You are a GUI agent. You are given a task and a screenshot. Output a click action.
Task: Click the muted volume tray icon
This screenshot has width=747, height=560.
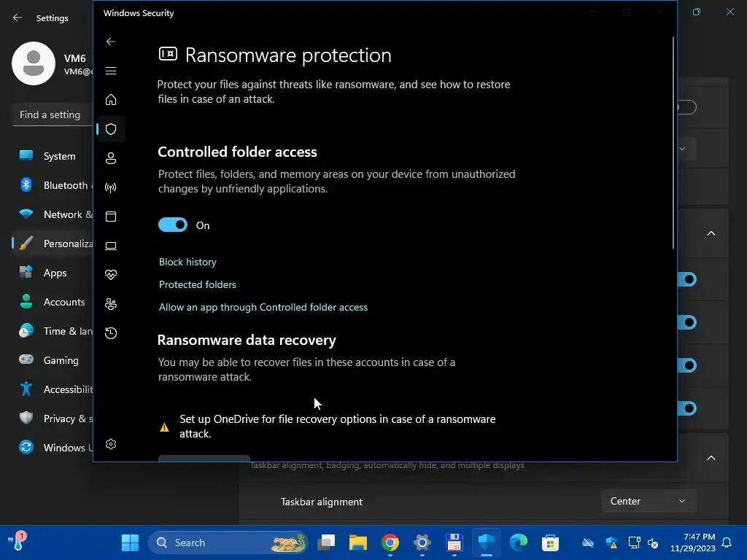click(653, 542)
